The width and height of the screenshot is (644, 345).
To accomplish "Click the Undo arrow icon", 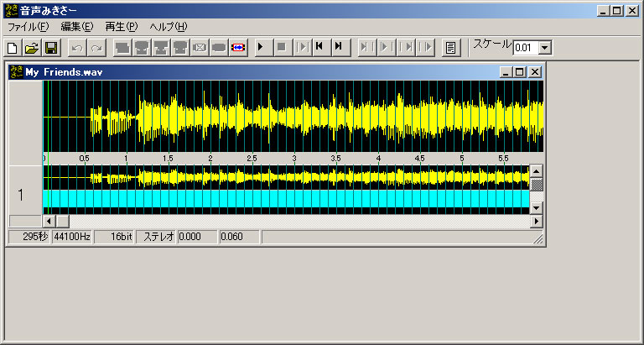I will [77, 48].
